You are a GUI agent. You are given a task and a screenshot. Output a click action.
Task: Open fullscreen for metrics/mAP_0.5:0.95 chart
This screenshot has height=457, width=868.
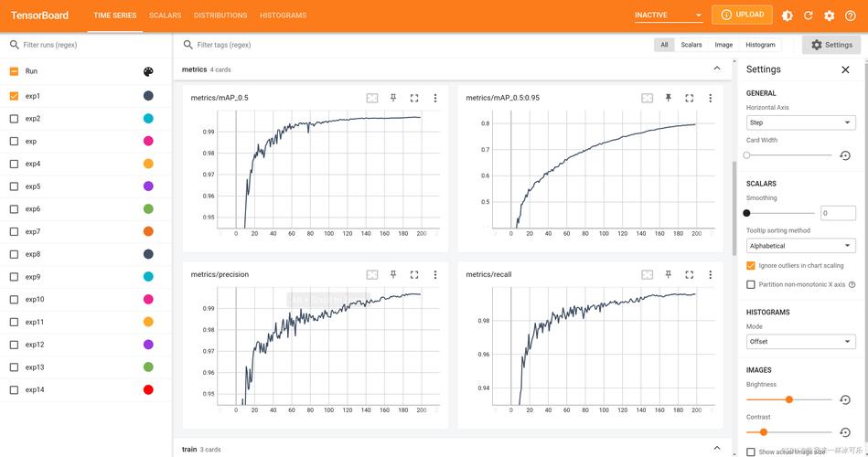[690, 98]
